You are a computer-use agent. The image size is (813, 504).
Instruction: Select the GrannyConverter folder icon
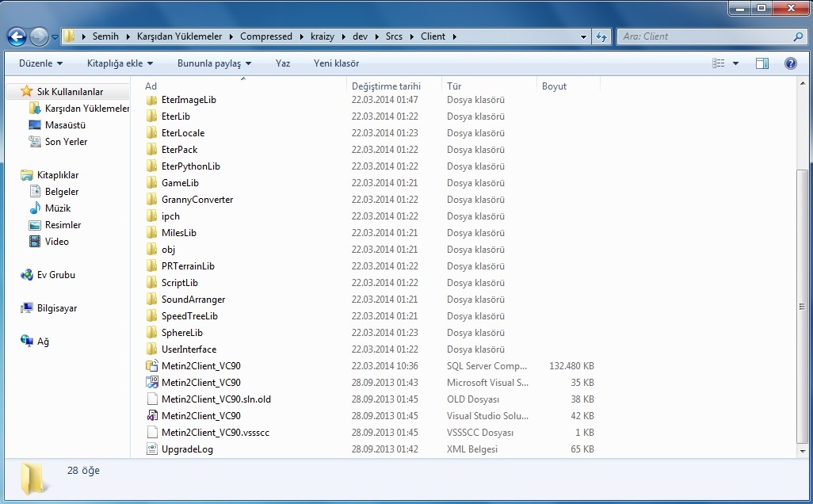(x=151, y=199)
